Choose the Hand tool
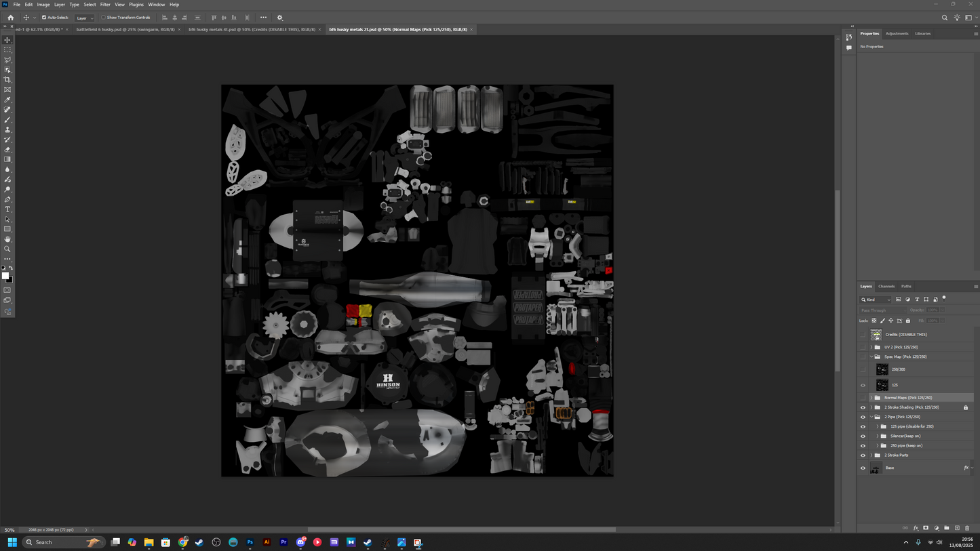 (7, 239)
